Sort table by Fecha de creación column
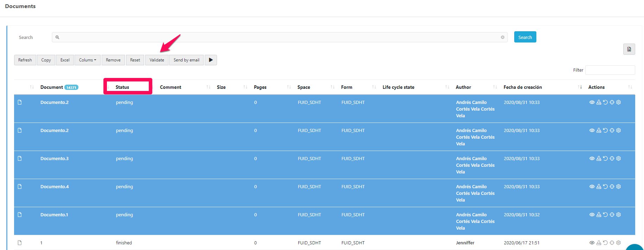644x250 pixels. click(x=523, y=87)
